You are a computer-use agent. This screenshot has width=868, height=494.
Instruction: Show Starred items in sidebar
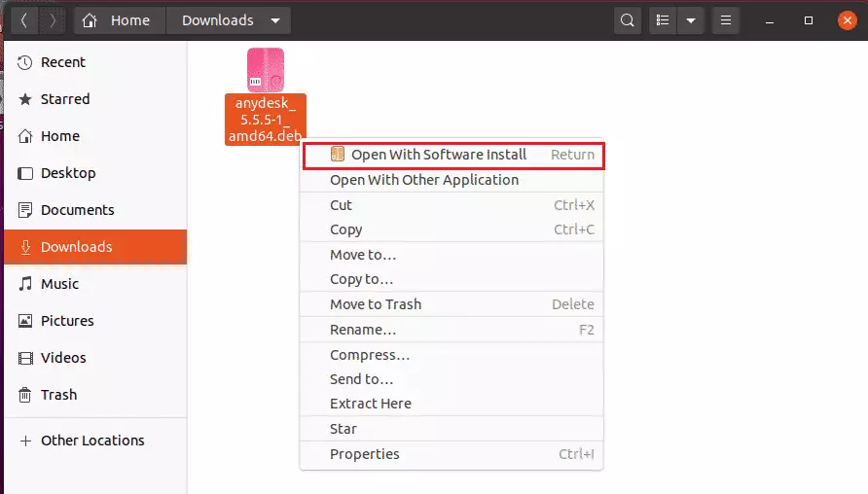pyautogui.click(x=95, y=99)
